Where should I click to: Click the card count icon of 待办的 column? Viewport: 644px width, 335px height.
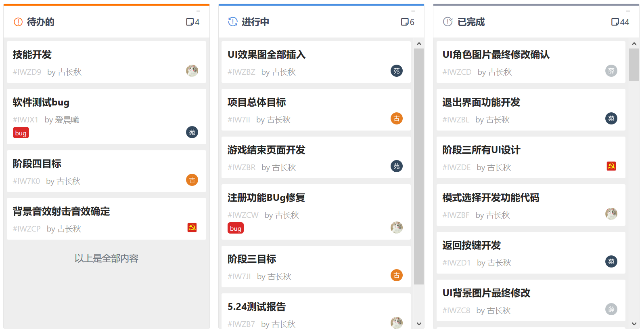[190, 22]
